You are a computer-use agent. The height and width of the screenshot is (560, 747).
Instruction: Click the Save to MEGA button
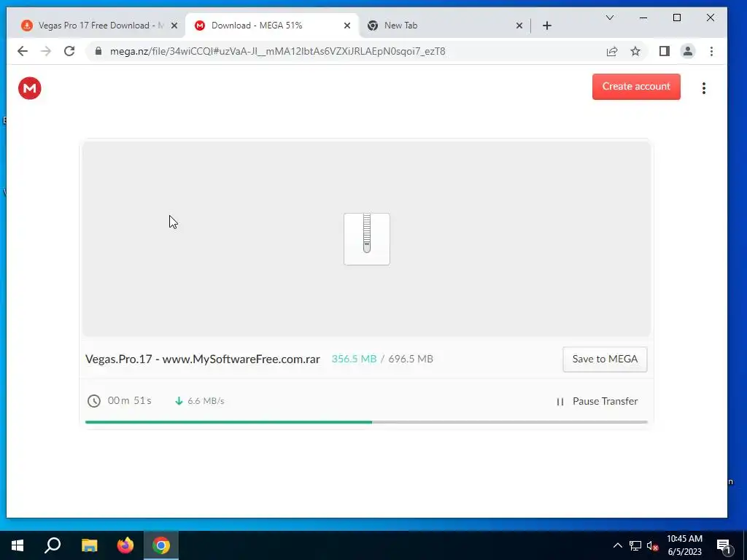click(x=605, y=359)
